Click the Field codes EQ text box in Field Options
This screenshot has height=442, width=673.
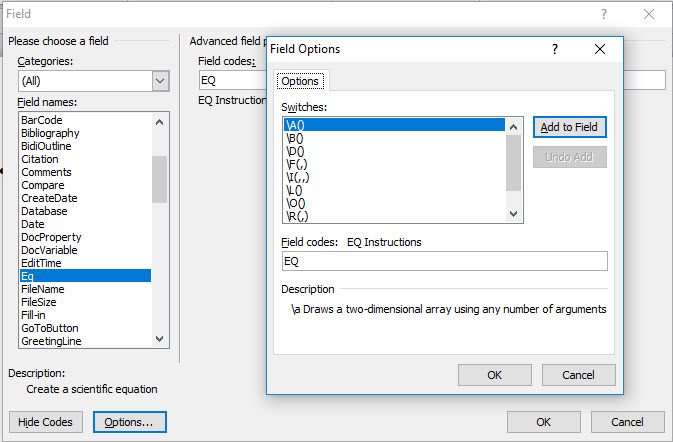pos(445,261)
